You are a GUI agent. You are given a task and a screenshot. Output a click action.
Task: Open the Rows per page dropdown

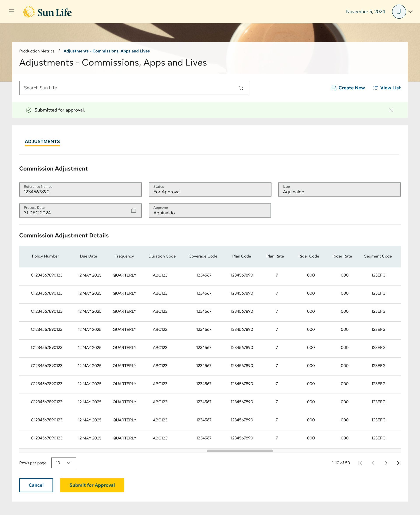(64, 463)
